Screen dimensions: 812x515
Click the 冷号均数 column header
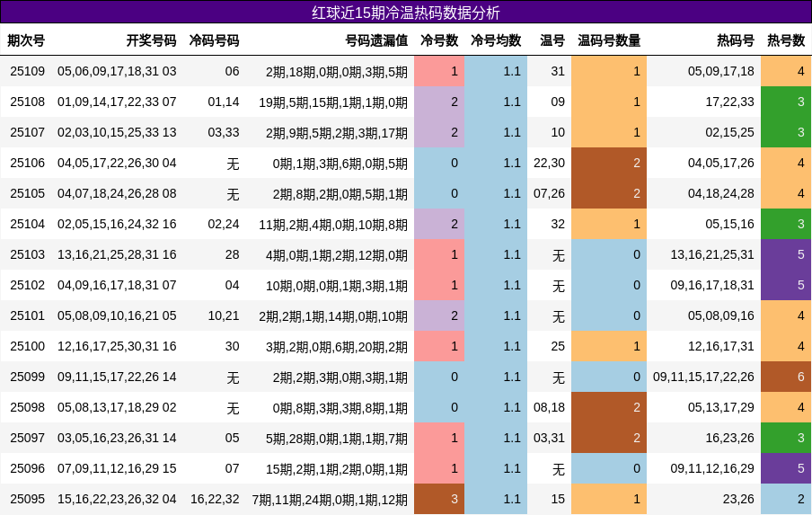(x=496, y=40)
